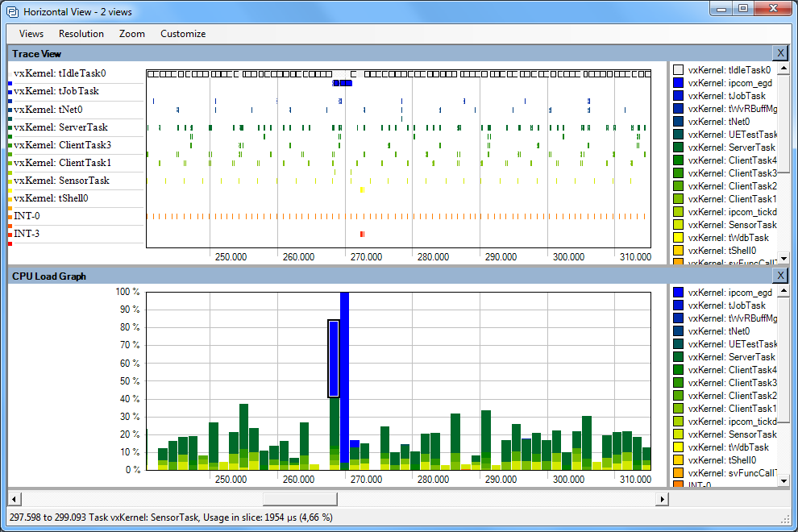Click ipcom_tickd legend label in CPU Load
The width and height of the screenshot is (798, 532).
733,422
